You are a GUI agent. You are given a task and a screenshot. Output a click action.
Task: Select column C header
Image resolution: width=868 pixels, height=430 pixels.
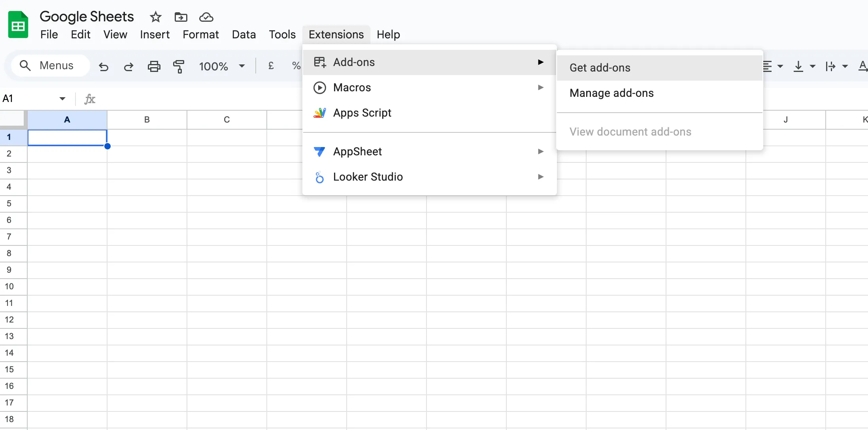pos(227,120)
